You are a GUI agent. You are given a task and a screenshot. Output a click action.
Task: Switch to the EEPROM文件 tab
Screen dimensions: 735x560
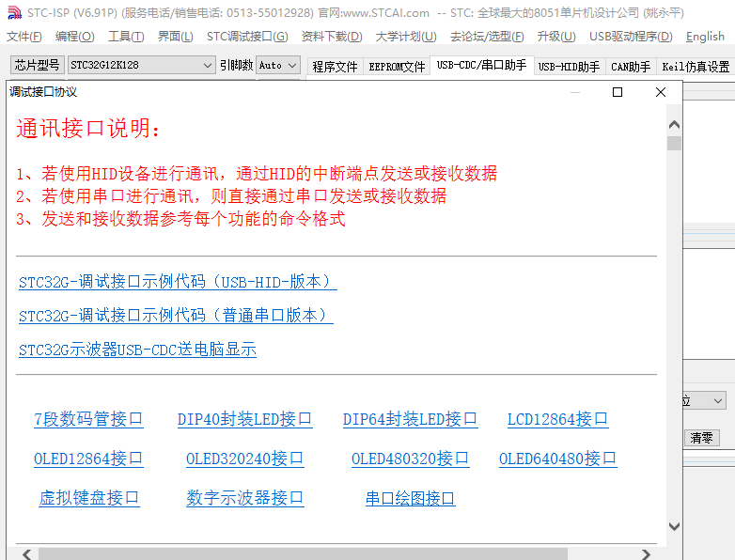point(397,67)
